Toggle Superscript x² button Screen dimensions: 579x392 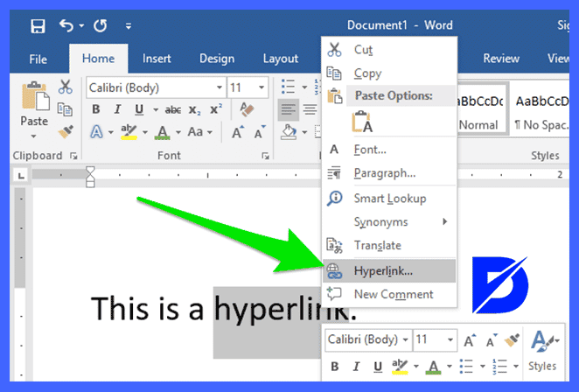point(216,109)
